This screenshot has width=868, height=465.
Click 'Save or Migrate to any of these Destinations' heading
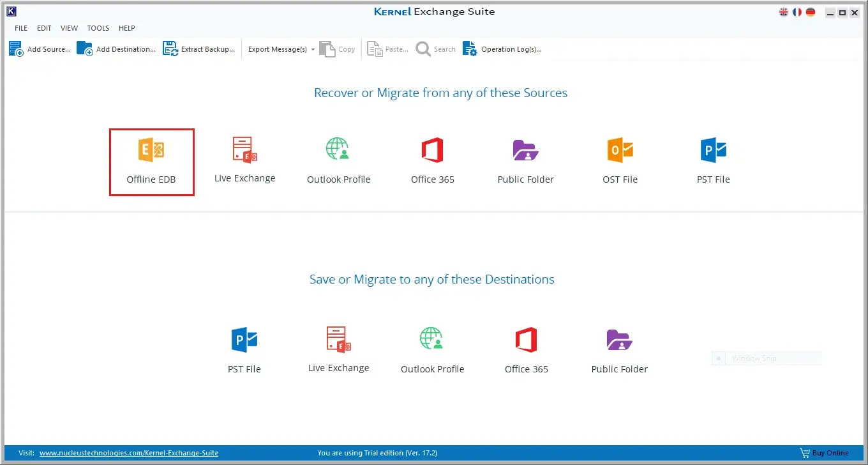[432, 279]
